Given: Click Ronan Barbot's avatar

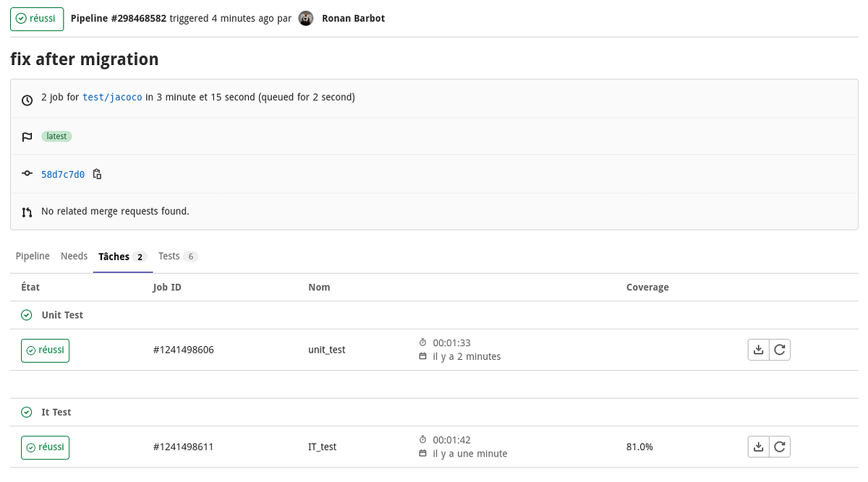Looking at the screenshot, I should [x=305, y=18].
